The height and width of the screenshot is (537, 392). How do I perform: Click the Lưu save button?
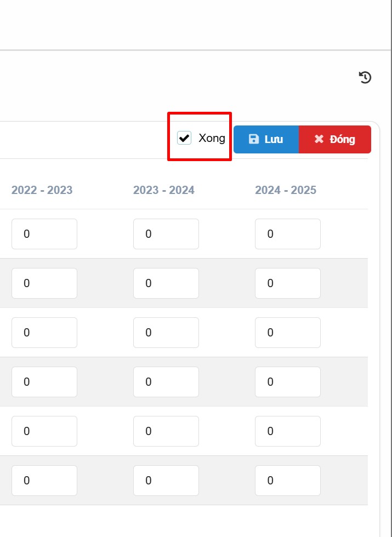coord(266,139)
